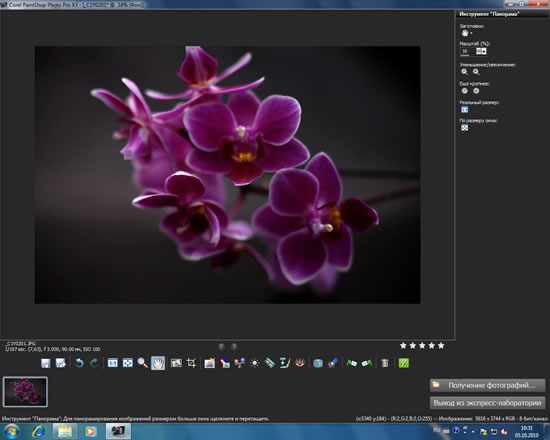Image resolution: width=550 pixels, height=440 pixels.
Task: Undo the last edit with the blue arrow
Action: point(79,363)
